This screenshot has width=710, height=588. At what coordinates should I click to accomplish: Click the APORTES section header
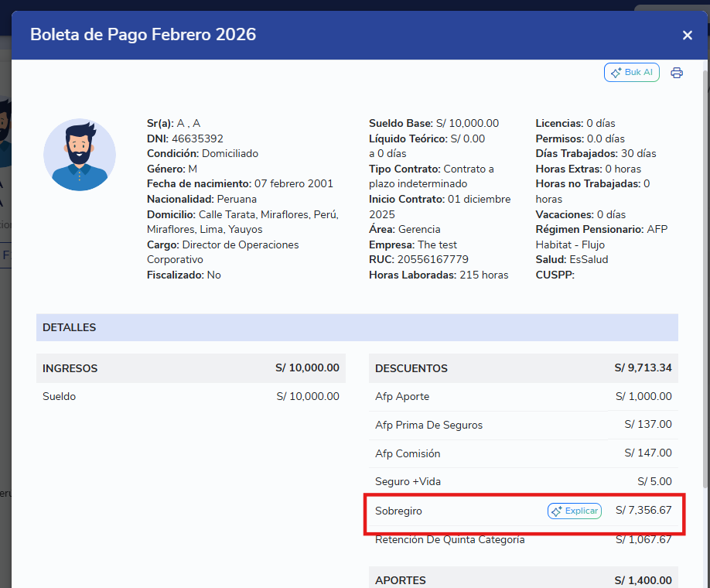[x=401, y=580]
